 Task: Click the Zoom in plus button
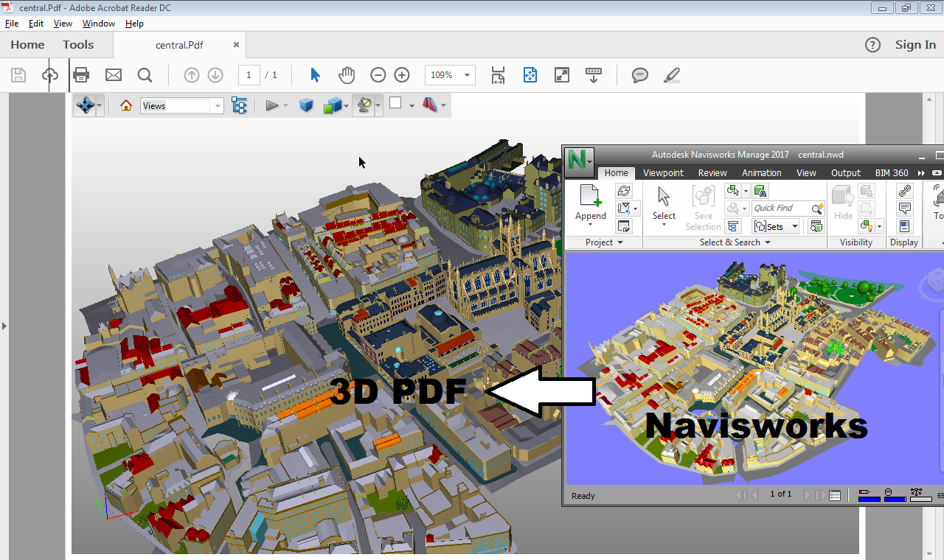[x=402, y=75]
